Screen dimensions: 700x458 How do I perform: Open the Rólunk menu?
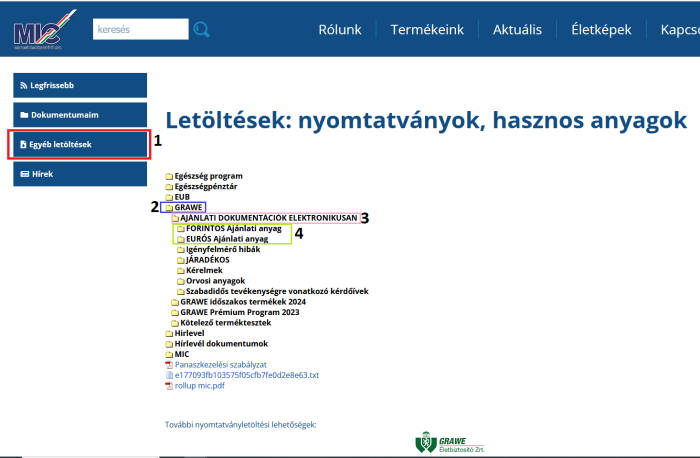340,29
